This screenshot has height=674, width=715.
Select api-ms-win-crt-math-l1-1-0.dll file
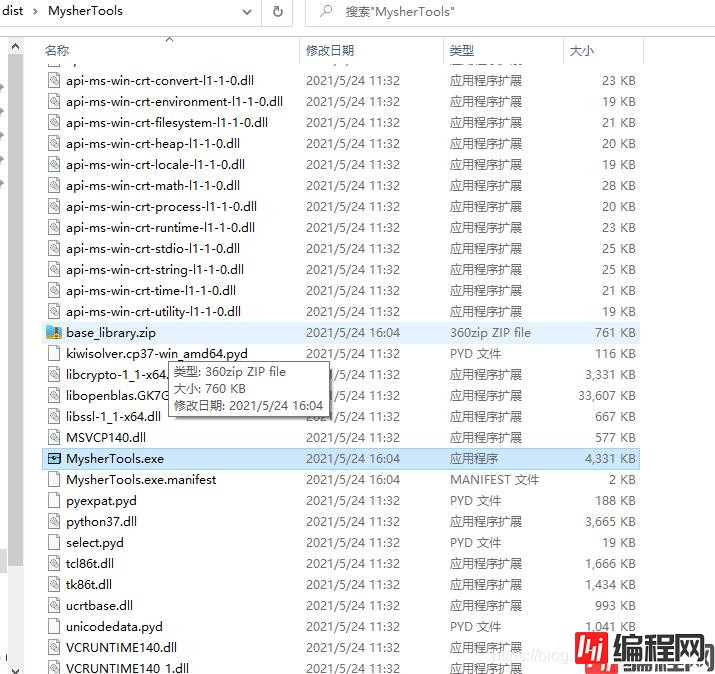coord(152,185)
